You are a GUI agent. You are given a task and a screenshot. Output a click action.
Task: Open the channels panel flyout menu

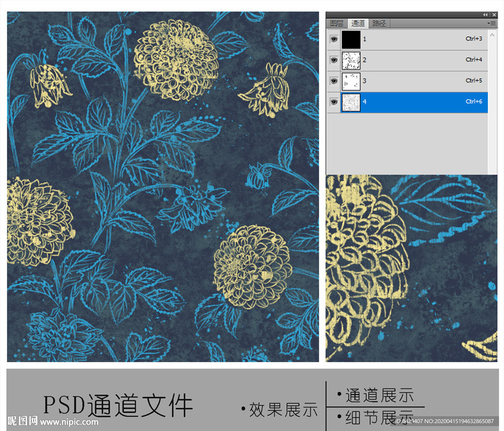tap(491, 24)
